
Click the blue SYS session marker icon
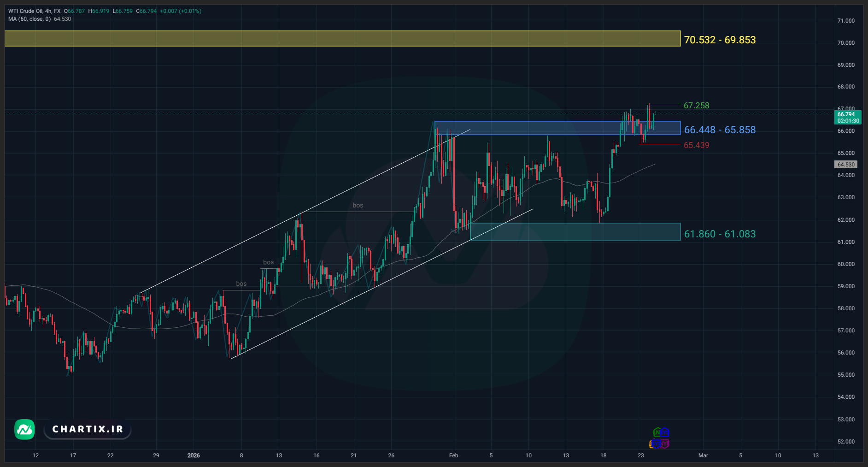coord(664,432)
